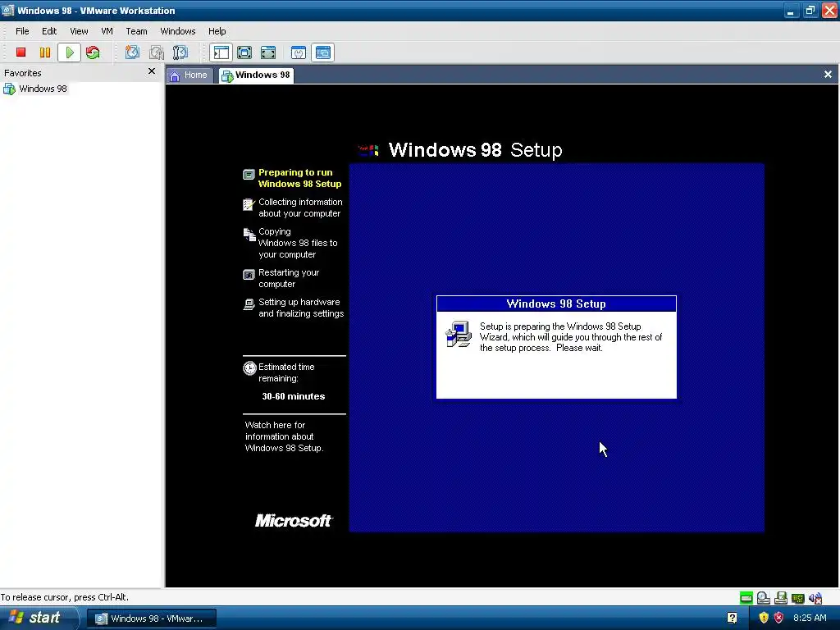840x630 pixels.
Task: Click the Revert to snapshot icon
Action: point(157,52)
